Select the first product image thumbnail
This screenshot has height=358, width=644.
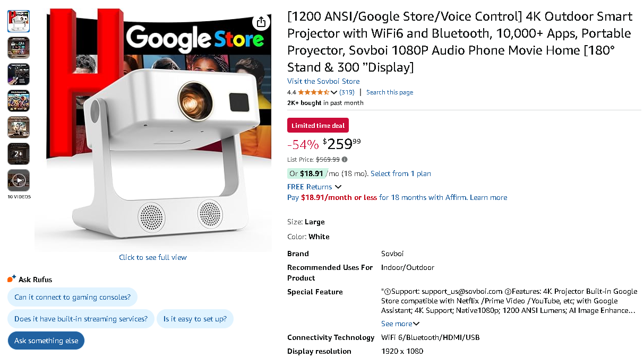19,21
